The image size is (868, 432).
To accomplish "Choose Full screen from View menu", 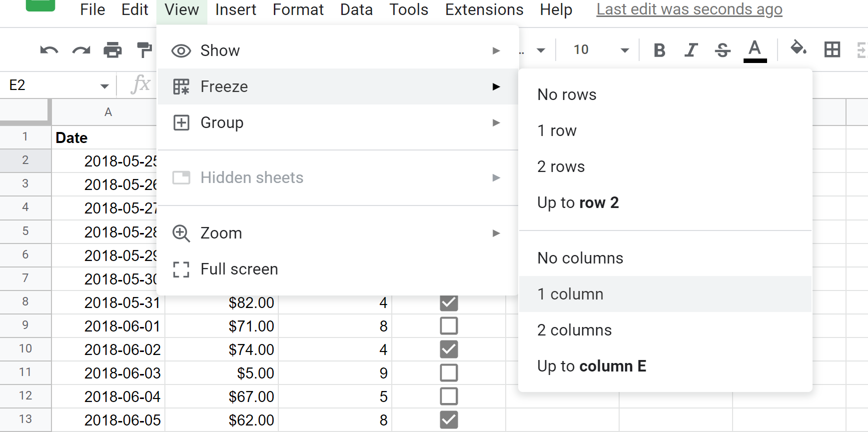I will [239, 269].
